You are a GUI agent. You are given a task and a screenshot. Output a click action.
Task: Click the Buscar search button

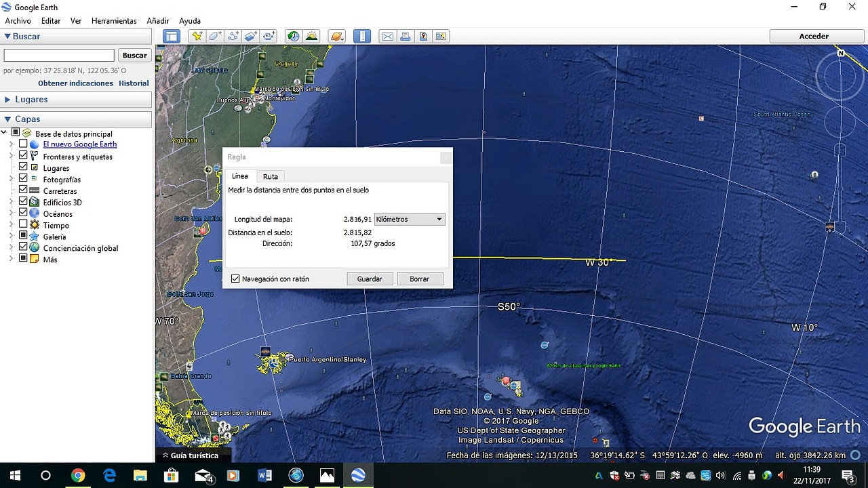click(134, 56)
